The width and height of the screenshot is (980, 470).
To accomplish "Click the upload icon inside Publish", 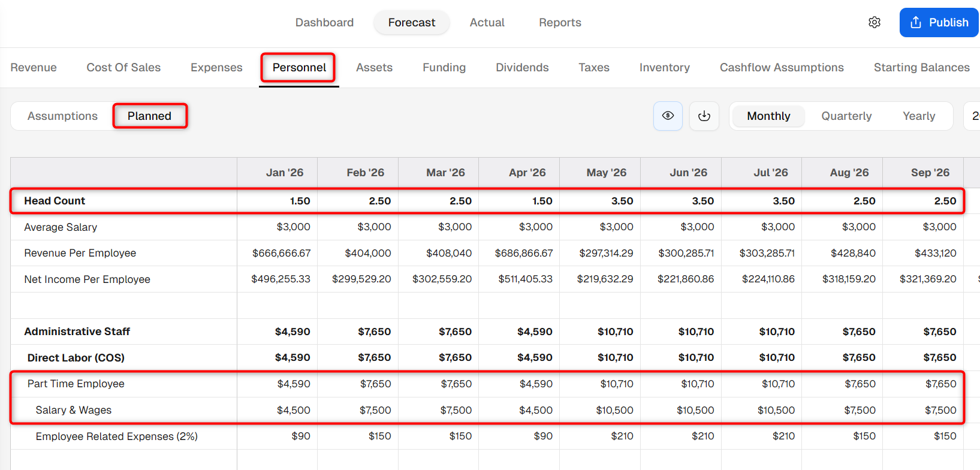I will pyautogui.click(x=916, y=22).
